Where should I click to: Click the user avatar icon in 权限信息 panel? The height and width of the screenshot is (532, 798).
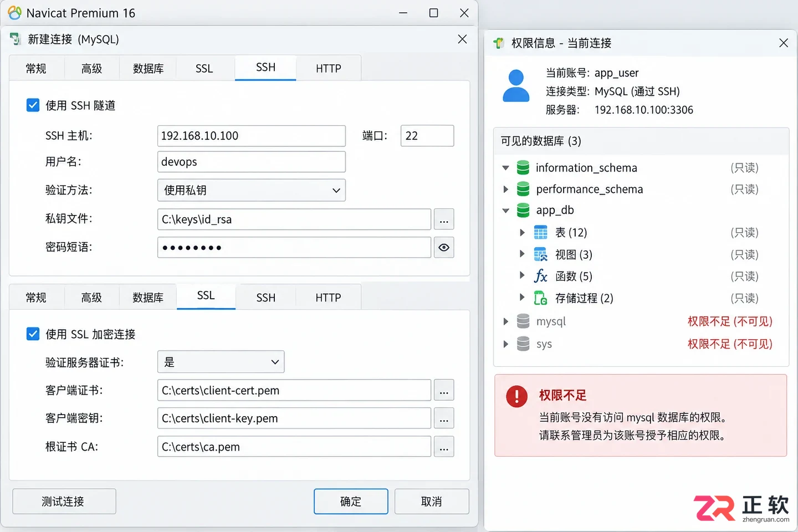click(516, 86)
